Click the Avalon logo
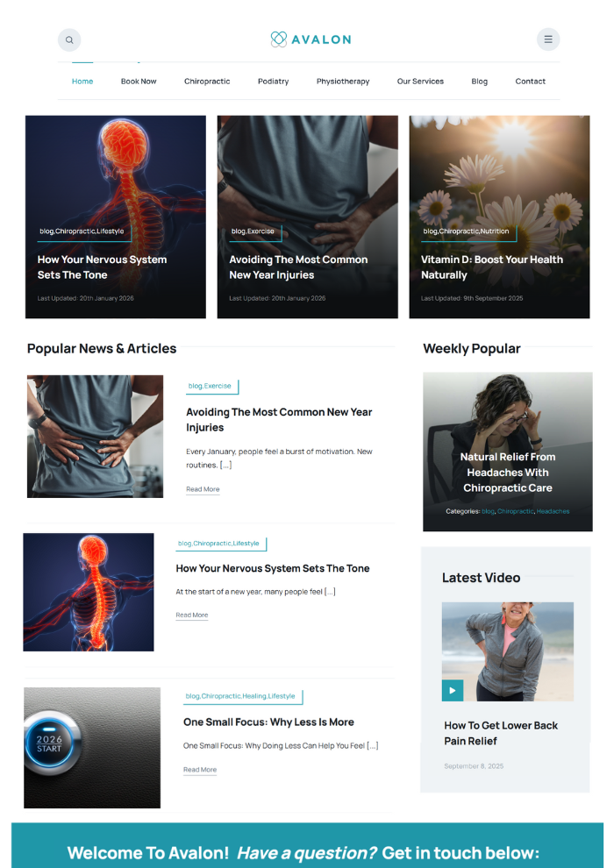The height and width of the screenshot is (868, 614). [311, 39]
